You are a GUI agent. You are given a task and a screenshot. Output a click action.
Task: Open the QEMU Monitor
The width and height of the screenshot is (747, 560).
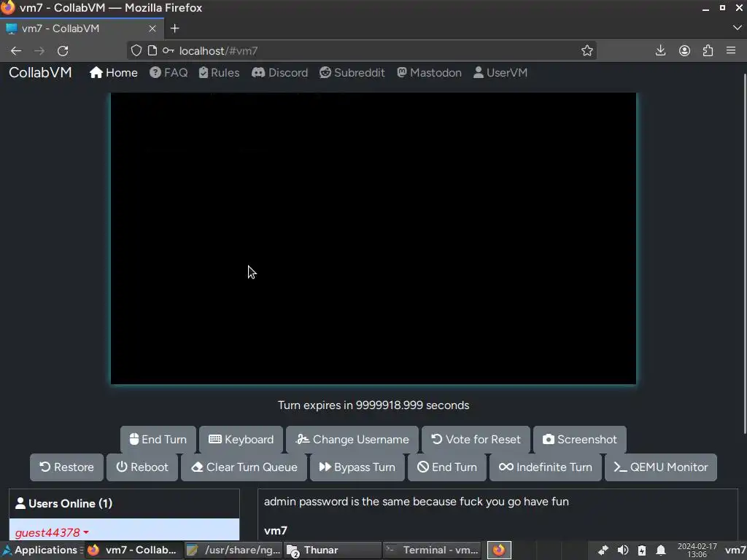661,467
